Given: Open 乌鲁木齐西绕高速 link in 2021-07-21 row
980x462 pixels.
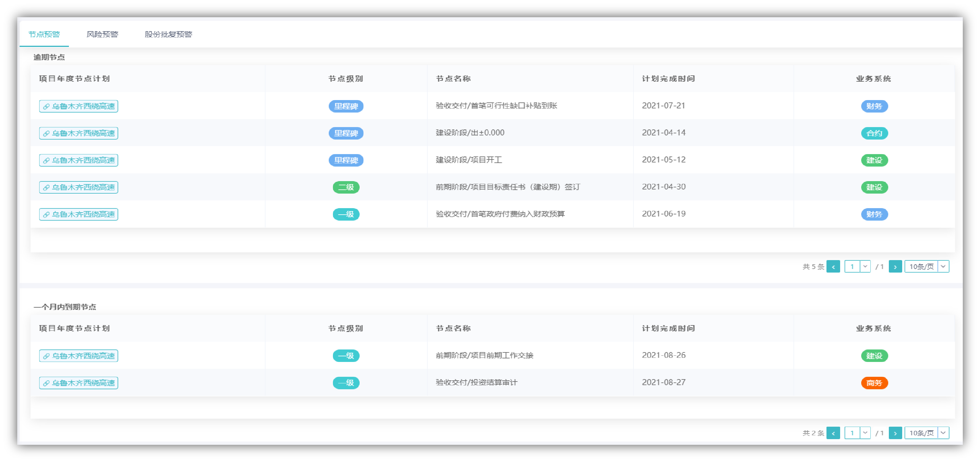Looking at the screenshot, I should (x=78, y=106).
